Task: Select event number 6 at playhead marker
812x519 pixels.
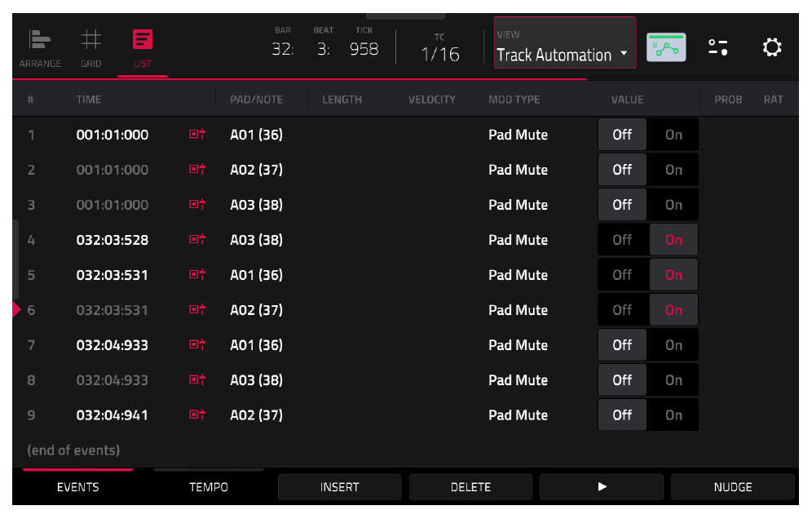Action: [x=31, y=310]
